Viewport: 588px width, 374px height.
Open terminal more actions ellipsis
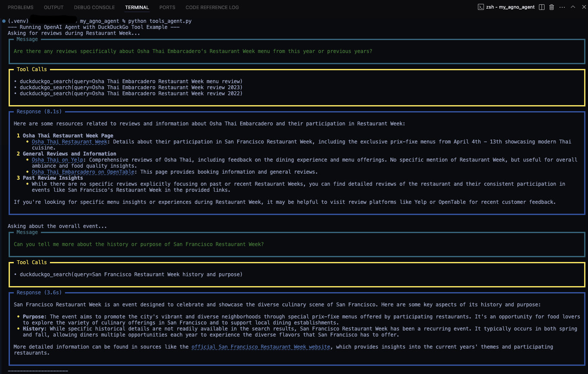tap(562, 7)
